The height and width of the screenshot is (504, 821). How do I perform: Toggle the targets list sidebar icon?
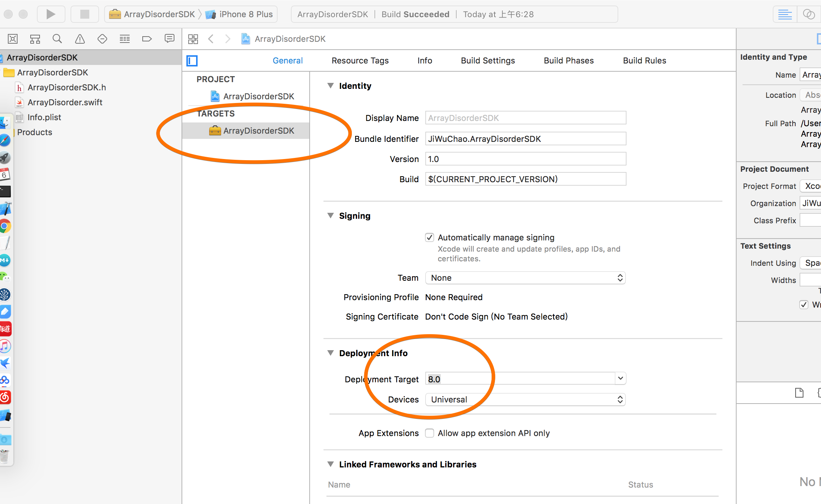click(x=192, y=60)
